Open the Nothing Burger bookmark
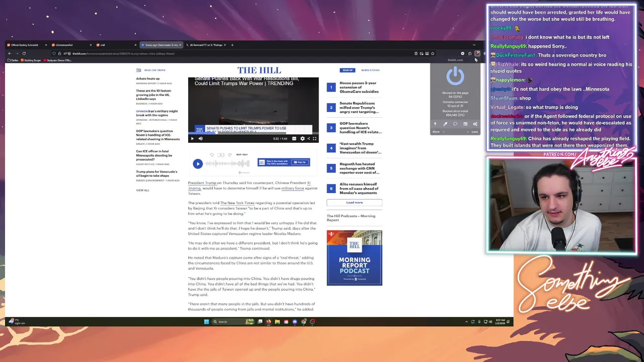This screenshot has height=362, width=644. point(31,60)
